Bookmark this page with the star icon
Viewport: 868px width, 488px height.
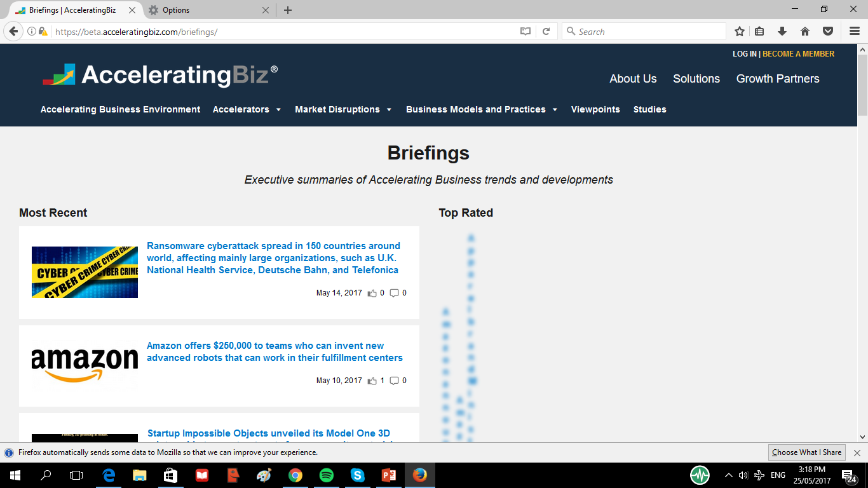(x=740, y=31)
